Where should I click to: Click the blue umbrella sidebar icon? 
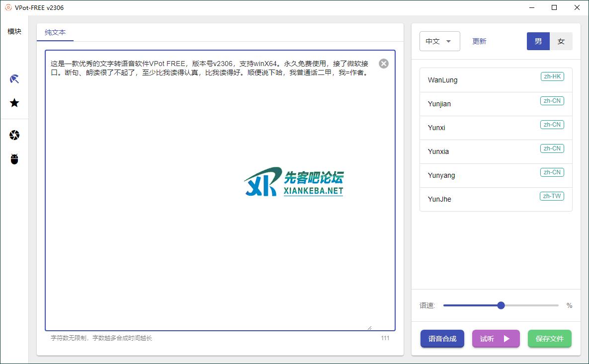[14, 79]
